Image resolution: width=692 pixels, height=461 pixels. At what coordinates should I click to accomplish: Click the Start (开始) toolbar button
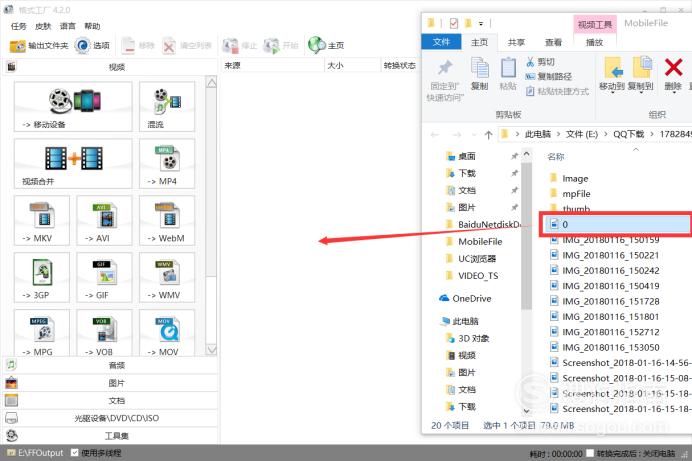[x=281, y=45]
